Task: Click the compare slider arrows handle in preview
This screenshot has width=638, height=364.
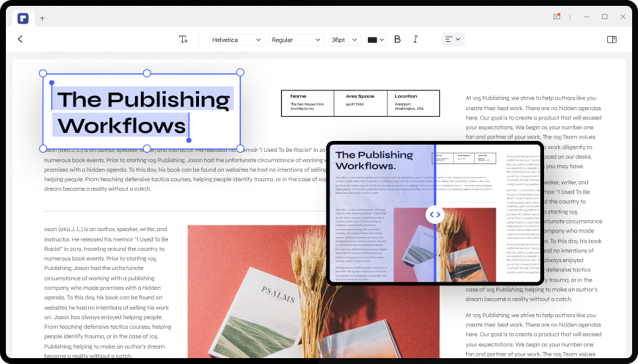Action: (x=435, y=214)
